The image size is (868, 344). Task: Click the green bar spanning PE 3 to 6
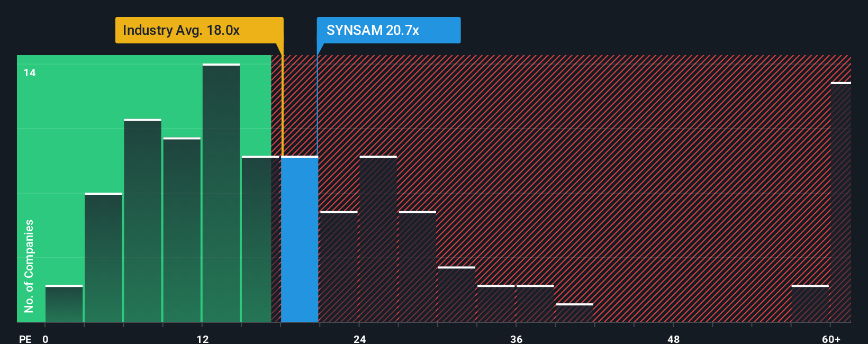[x=103, y=258]
